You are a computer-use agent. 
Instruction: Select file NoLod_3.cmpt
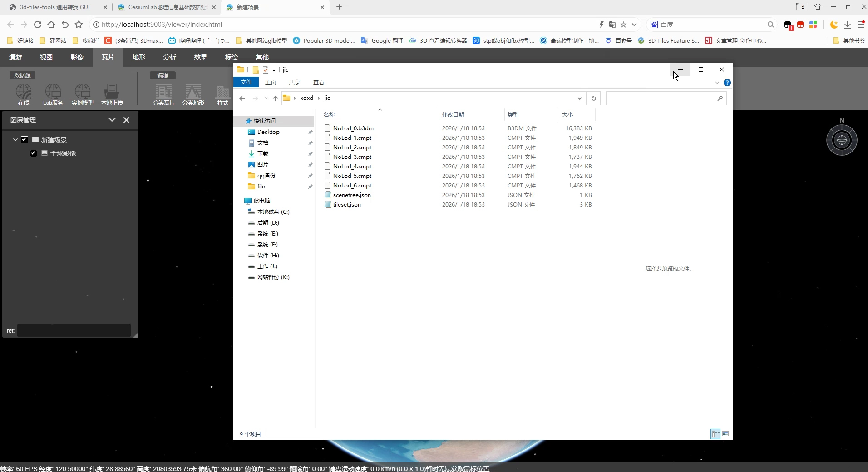(352, 157)
